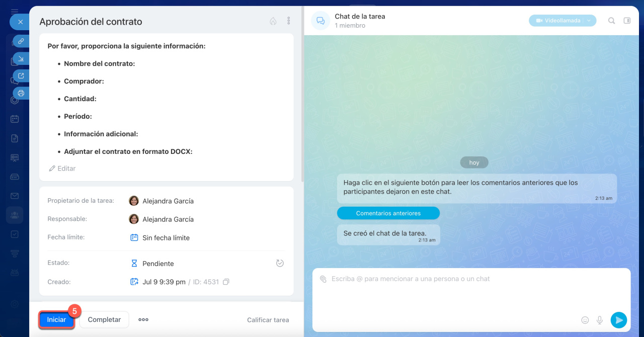Send message with blue arrow button
This screenshot has width=644, height=337.
pos(618,320)
